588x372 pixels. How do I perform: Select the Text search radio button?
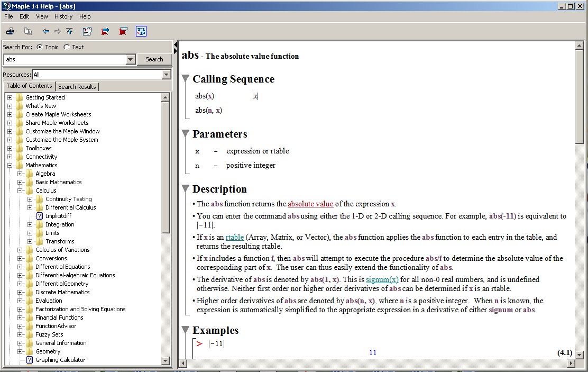click(67, 47)
